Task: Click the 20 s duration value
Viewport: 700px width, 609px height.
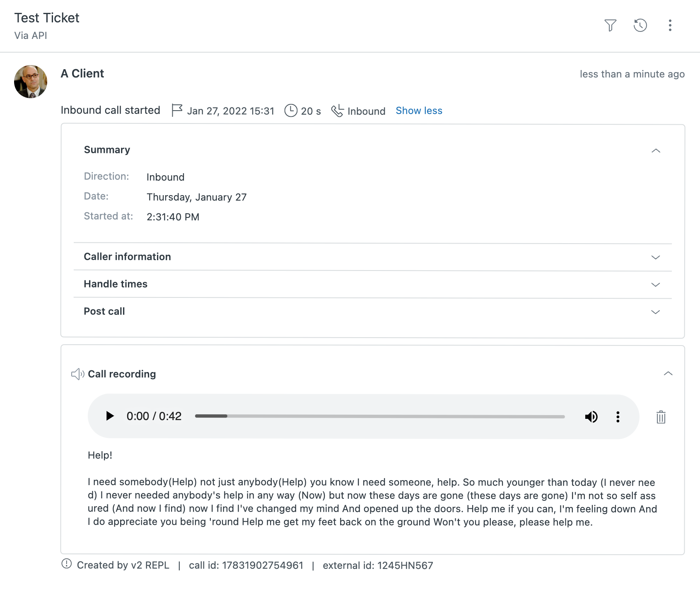Action: coord(311,111)
